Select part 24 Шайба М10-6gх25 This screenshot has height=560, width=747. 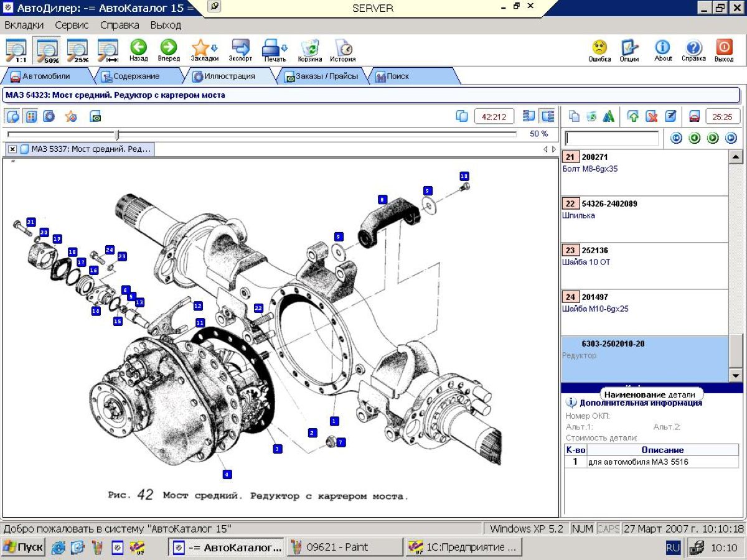(644, 312)
